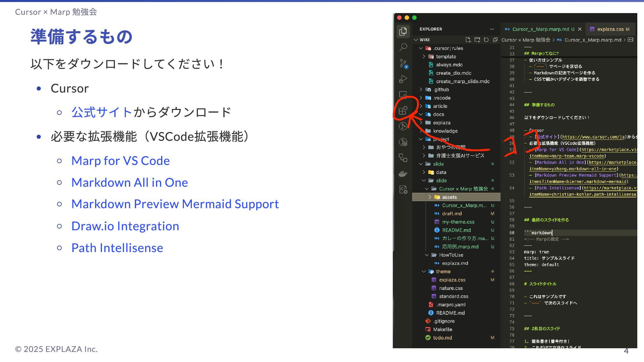This screenshot has height=362, width=644.
Task: Open the Source Control view icon
Action: 403,63
